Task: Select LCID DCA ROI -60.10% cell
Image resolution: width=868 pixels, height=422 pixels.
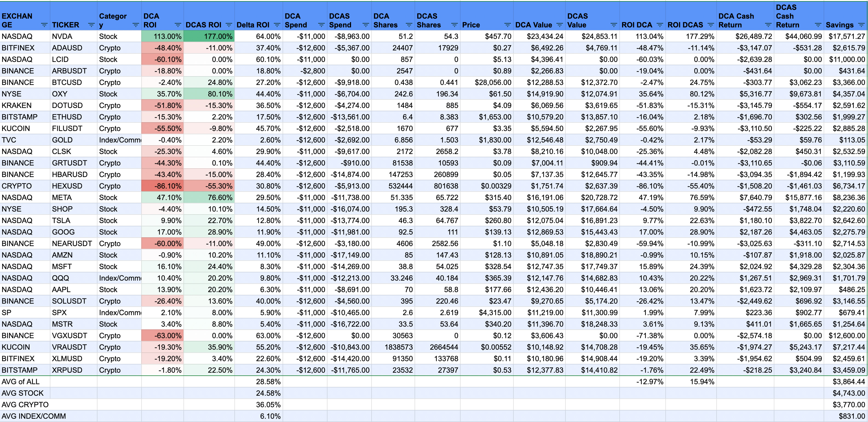Action: pyautogui.click(x=162, y=59)
